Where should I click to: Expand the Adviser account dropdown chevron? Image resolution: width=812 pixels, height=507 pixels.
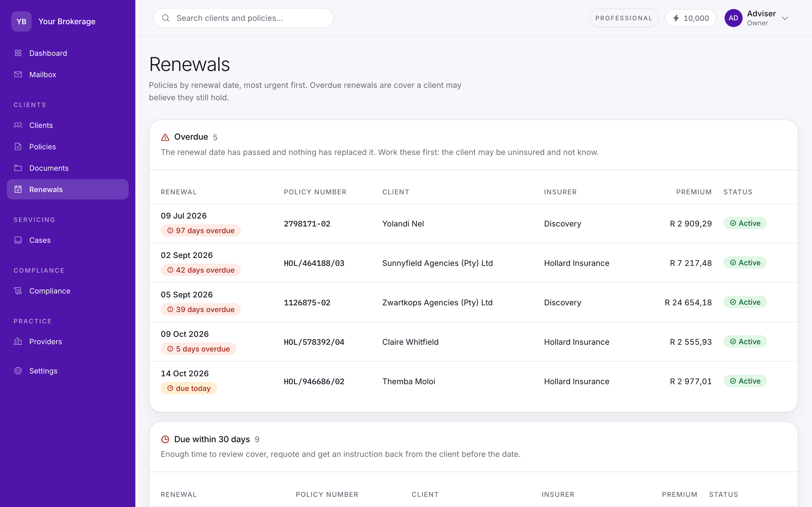point(785,18)
